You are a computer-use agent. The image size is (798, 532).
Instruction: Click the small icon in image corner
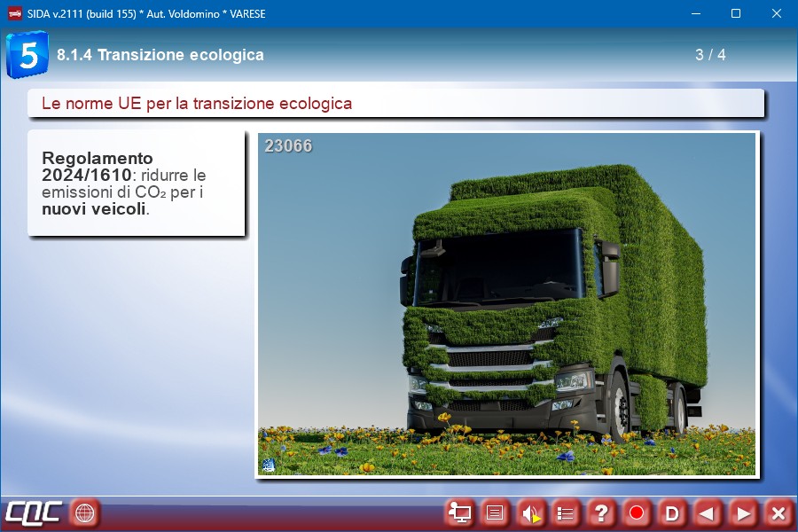[269, 465]
